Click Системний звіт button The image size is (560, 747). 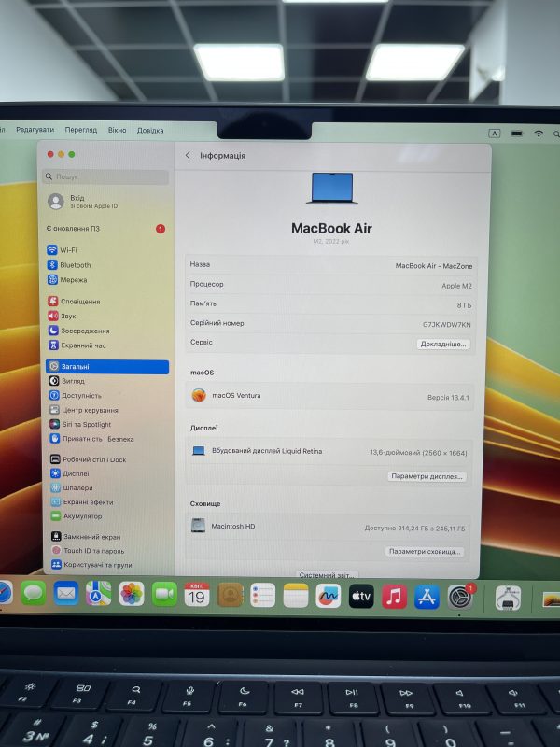pyautogui.click(x=327, y=575)
